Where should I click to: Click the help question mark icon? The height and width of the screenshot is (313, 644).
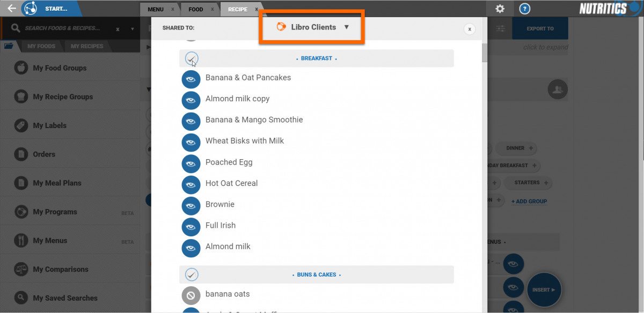[525, 9]
